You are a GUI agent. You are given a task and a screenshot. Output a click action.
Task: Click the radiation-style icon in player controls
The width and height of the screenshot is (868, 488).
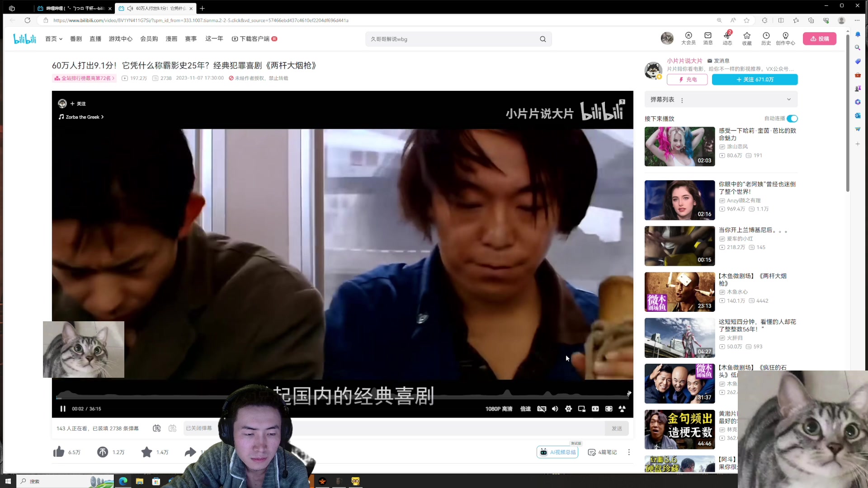pos(622,409)
